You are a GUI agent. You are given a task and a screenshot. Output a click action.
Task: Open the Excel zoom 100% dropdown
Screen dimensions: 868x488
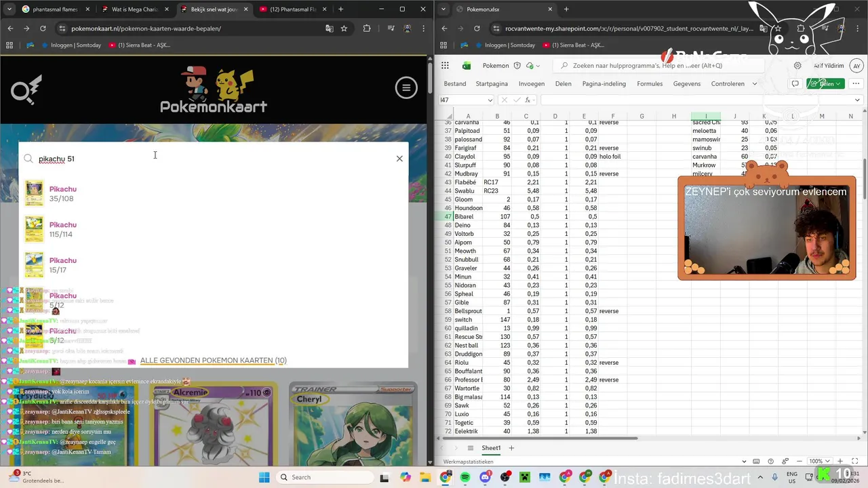pyautogui.click(x=818, y=462)
